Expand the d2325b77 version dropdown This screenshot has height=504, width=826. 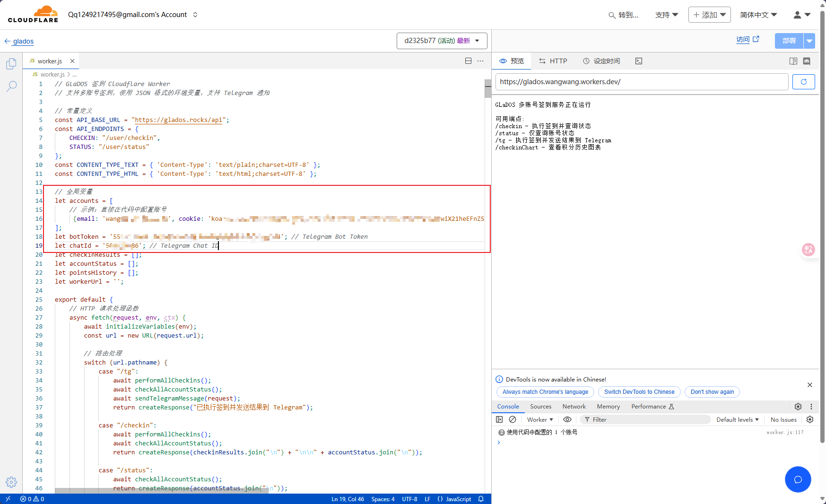(x=442, y=41)
